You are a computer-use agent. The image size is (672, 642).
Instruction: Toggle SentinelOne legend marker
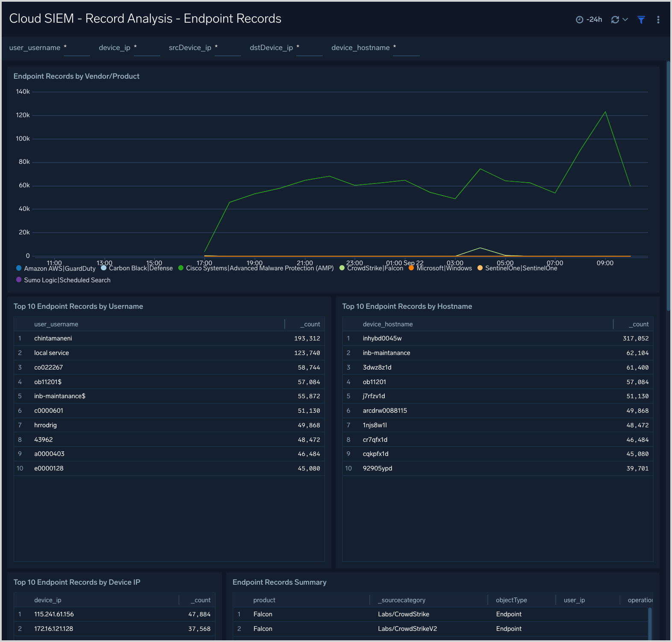point(480,268)
